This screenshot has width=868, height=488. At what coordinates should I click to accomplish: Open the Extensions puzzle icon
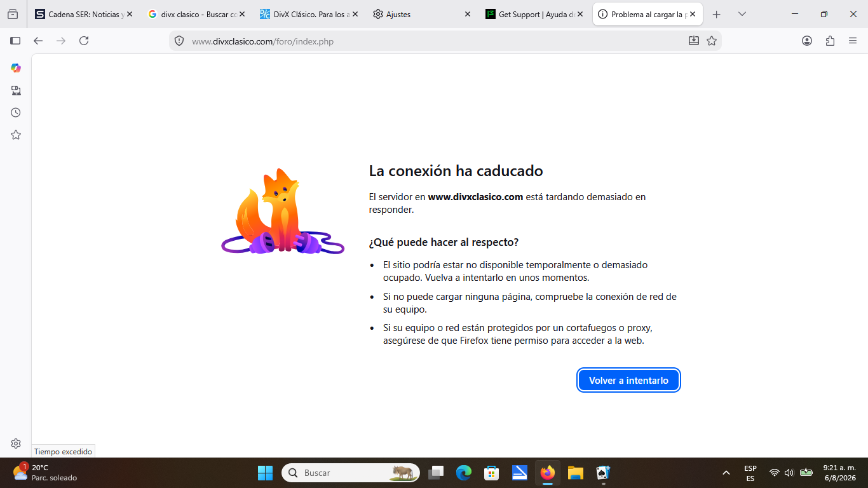830,41
